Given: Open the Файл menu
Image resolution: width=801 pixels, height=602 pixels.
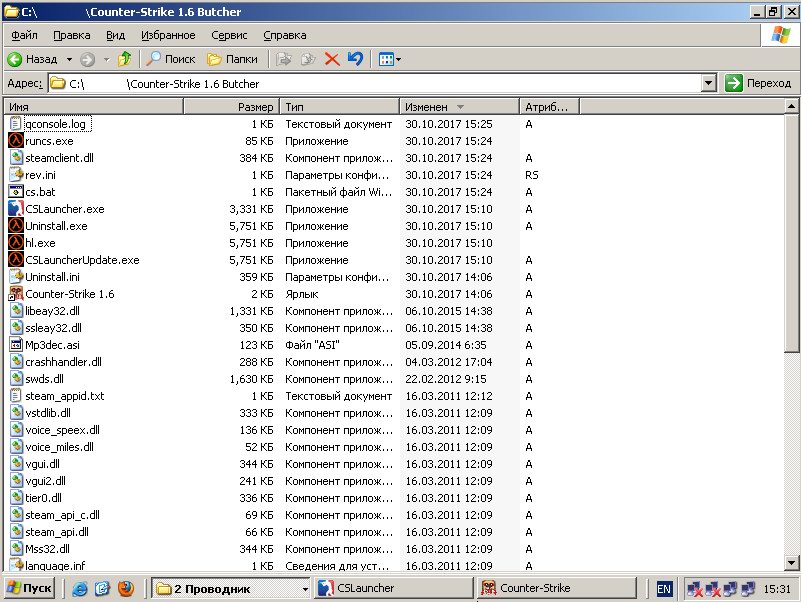Looking at the screenshot, I should pyautogui.click(x=25, y=35).
